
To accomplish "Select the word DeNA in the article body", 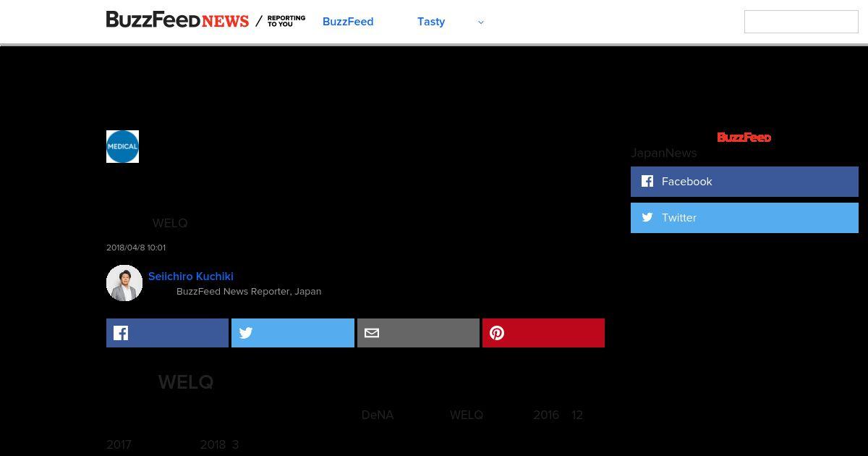I will (x=378, y=415).
